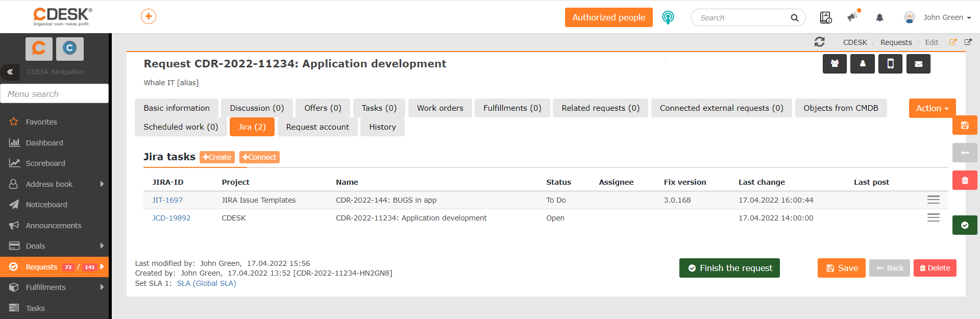Open the megaphone announcements icon
Screen dimensions: 980x319
(853, 16)
